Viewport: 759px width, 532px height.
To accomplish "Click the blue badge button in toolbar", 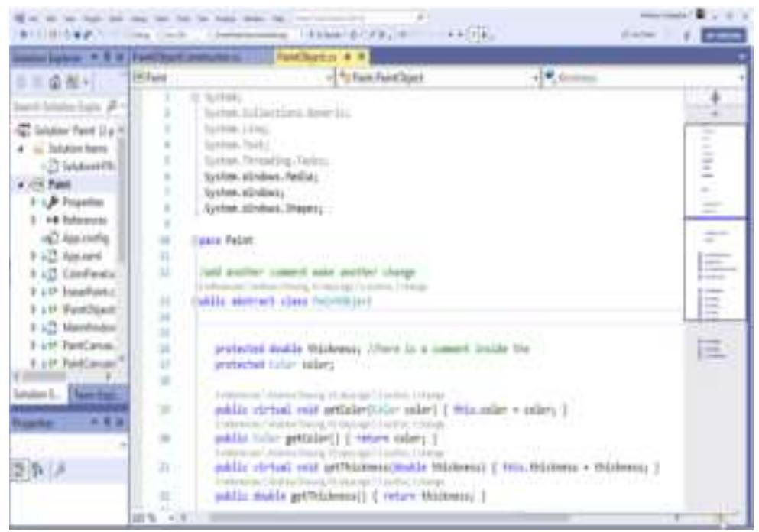I will (723, 35).
